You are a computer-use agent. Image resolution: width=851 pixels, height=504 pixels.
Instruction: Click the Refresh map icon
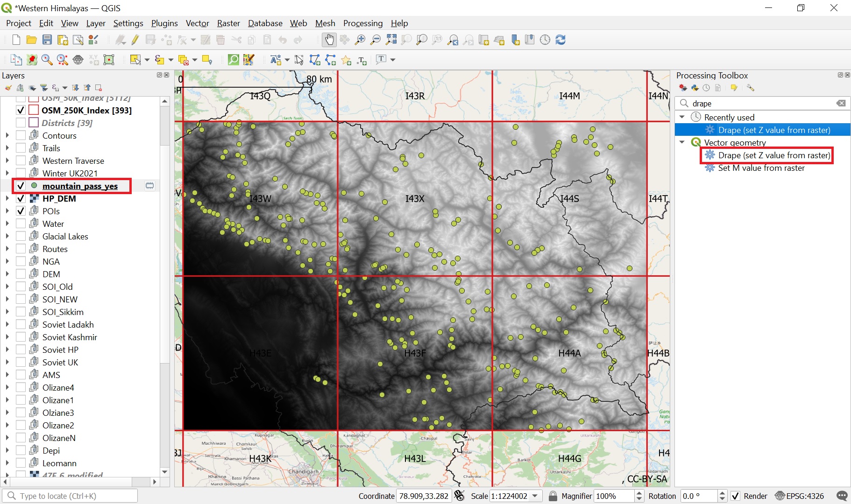coord(560,40)
